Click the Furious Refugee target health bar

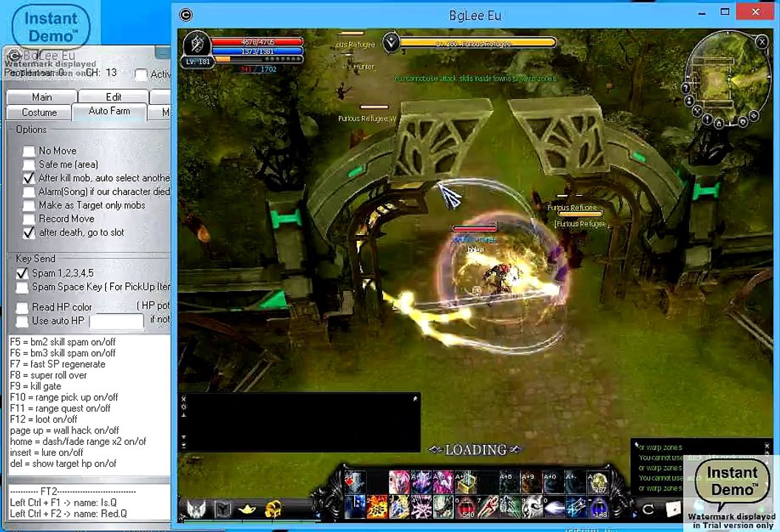(x=477, y=43)
